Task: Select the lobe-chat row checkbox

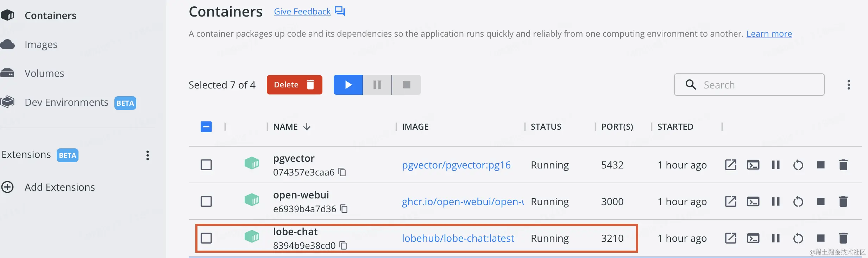Action: pyautogui.click(x=207, y=238)
